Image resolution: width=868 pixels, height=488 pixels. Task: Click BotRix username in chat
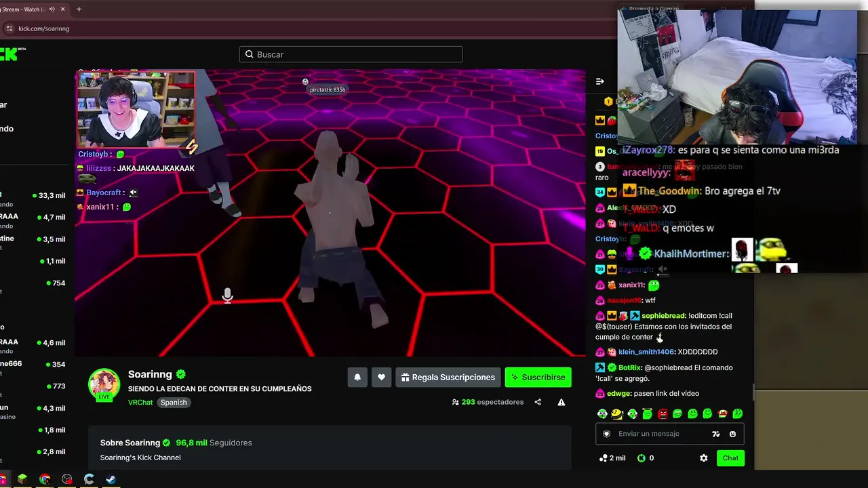pyautogui.click(x=631, y=367)
